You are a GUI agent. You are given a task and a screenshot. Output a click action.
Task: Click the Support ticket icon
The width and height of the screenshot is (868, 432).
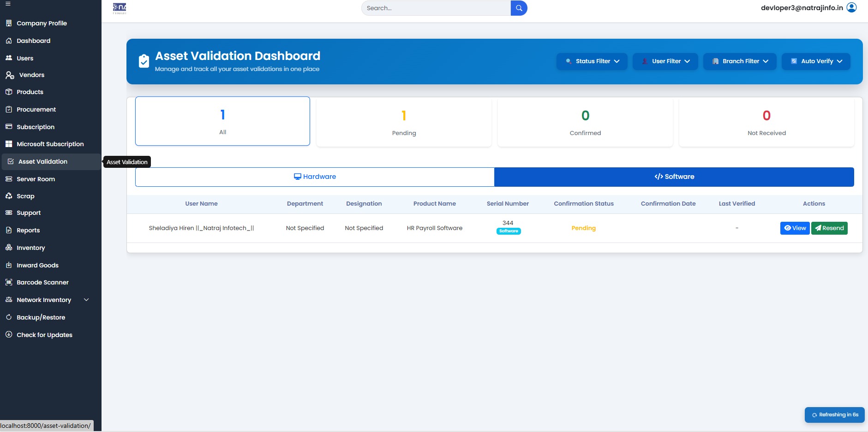[9, 213]
